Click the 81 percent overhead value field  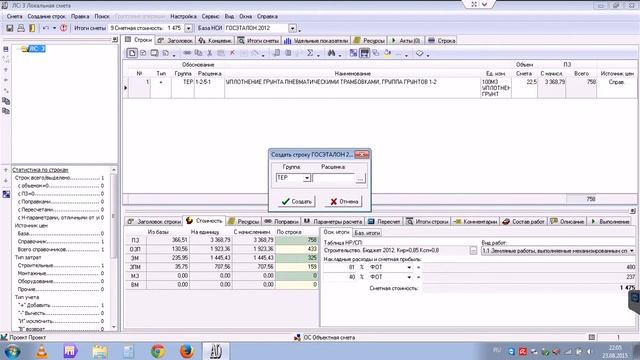[x=340, y=267]
